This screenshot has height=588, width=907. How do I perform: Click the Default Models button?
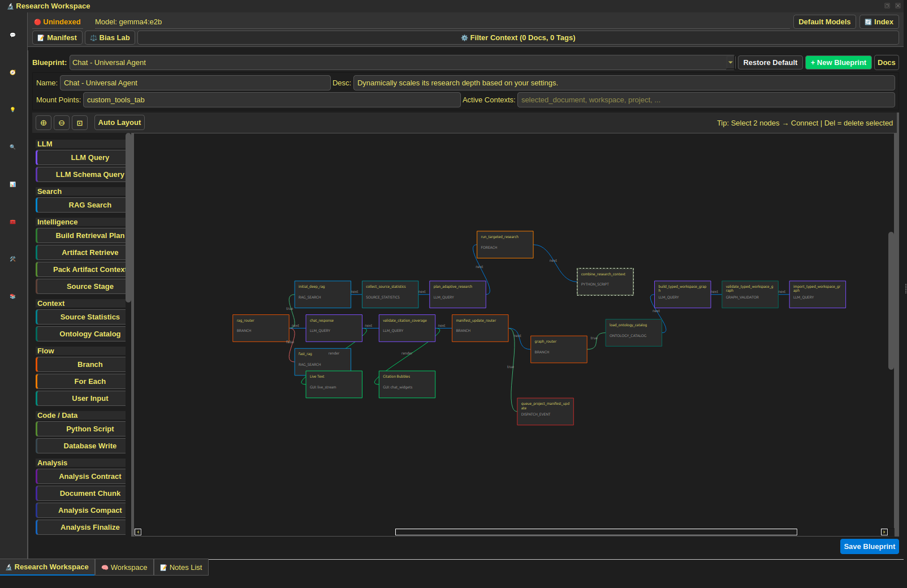[x=824, y=22]
